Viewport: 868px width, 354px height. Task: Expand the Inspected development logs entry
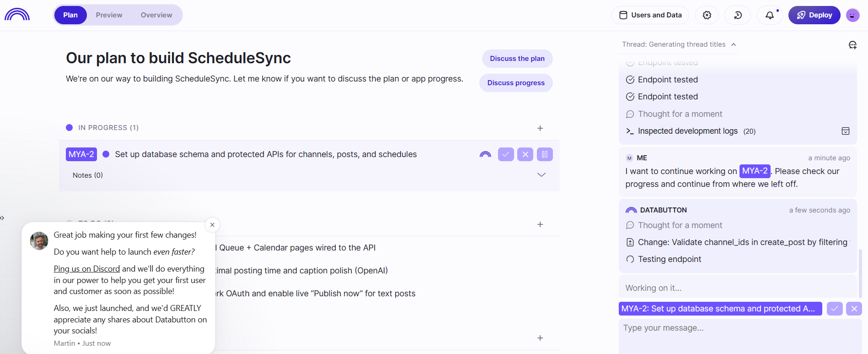click(691, 131)
